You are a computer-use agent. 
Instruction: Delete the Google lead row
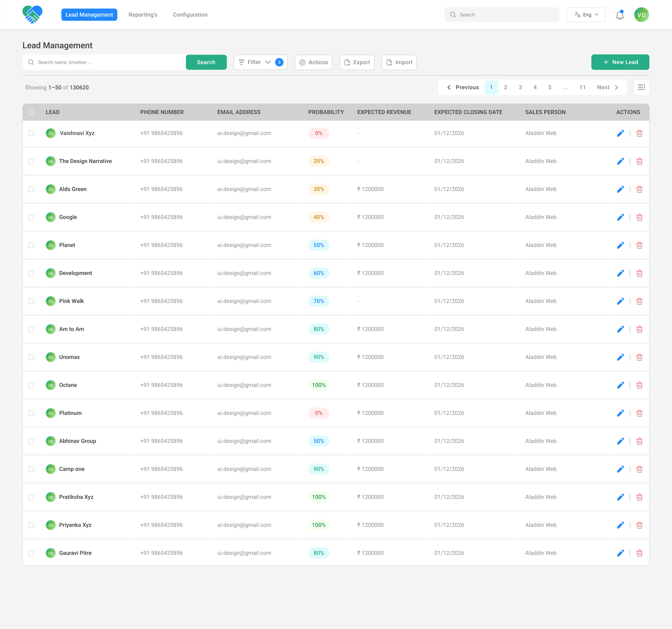pyautogui.click(x=639, y=217)
